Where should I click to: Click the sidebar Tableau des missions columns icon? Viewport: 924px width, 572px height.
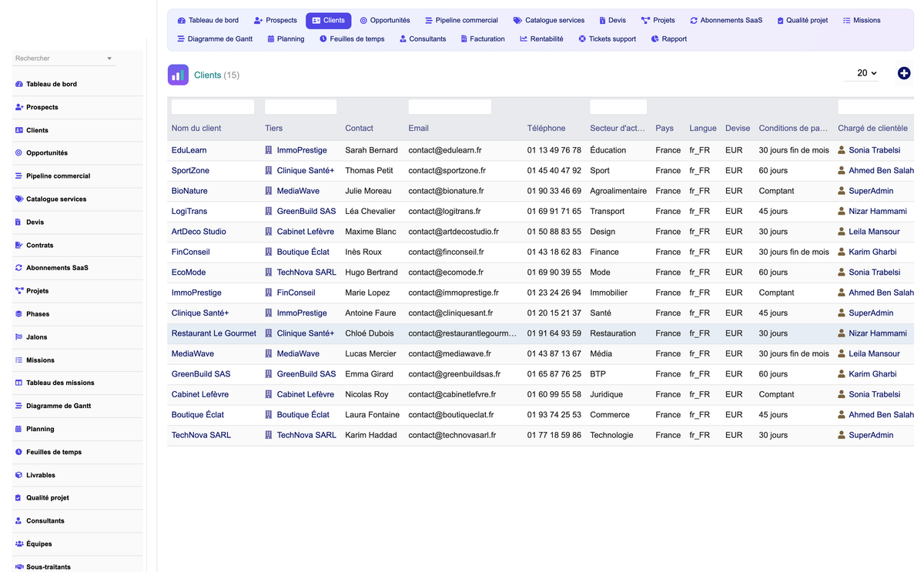19,383
